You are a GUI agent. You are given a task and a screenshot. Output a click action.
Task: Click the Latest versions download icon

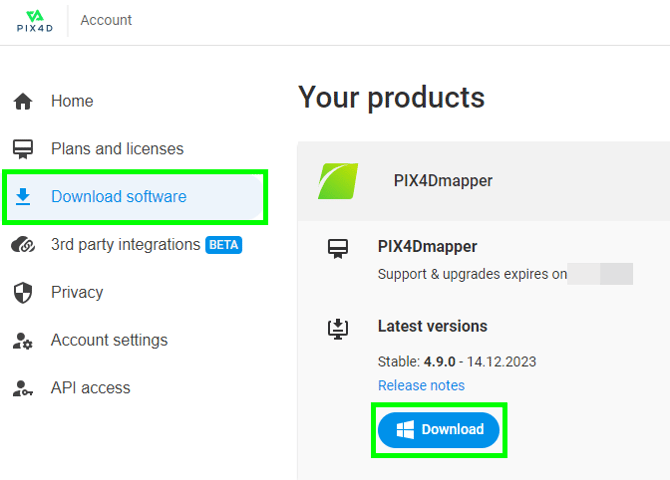[x=337, y=327]
